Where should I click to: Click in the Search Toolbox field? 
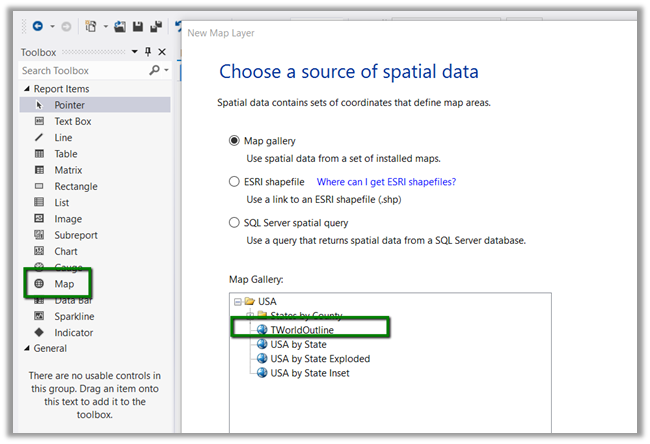[x=85, y=71]
